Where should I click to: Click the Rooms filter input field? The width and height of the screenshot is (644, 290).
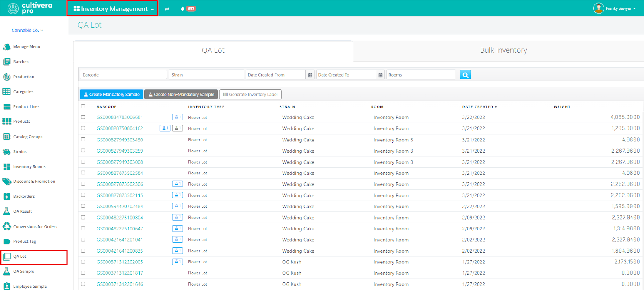[421, 75]
